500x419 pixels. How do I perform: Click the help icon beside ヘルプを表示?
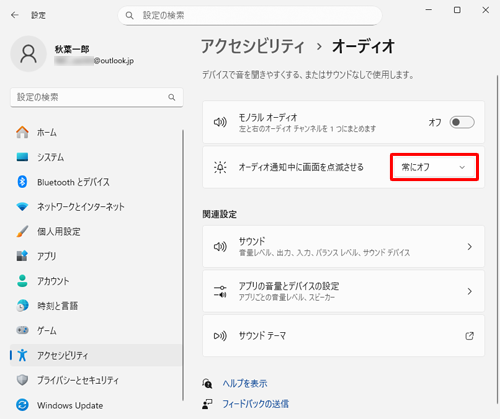[x=207, y=383]
